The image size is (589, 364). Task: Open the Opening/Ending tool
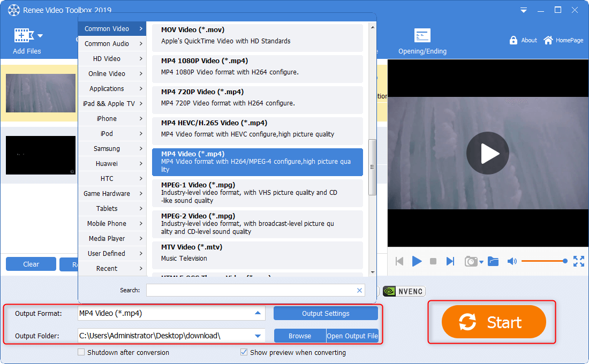(422, 36)
